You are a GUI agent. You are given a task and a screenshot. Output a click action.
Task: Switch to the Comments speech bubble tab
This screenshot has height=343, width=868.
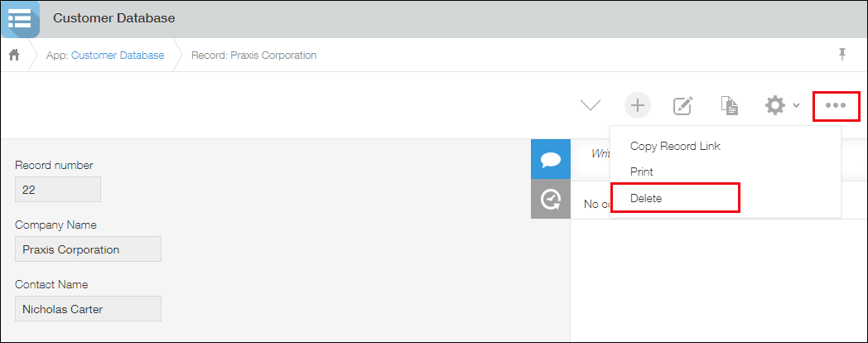point(550,160)
